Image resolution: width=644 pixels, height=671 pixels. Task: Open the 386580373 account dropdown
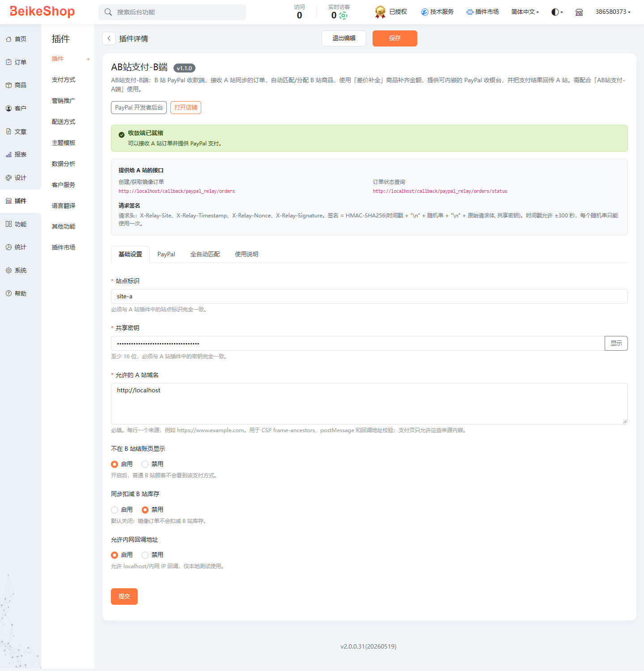pyautogui.click(x=613, y=12)
